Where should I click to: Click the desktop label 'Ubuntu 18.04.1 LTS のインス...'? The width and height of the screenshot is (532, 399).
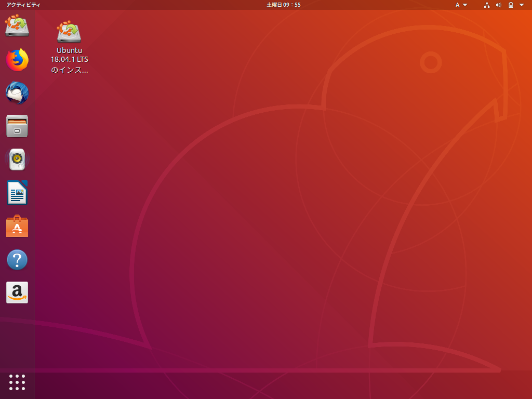[x=69, y=60]
